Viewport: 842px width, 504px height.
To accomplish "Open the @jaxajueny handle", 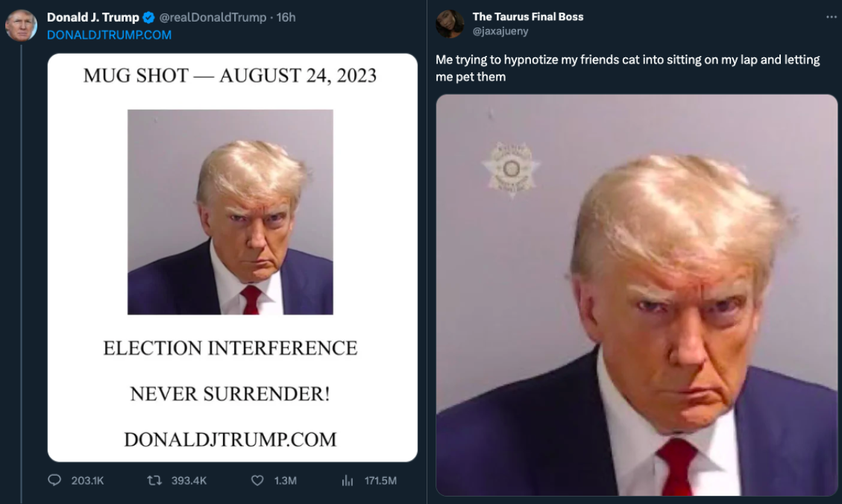I will (x=500, y=31).
